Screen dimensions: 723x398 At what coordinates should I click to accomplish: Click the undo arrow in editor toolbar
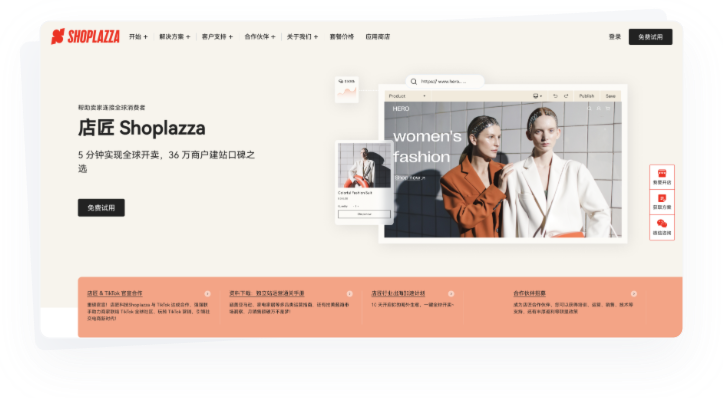pyautogui.click(x=555, y=96)
